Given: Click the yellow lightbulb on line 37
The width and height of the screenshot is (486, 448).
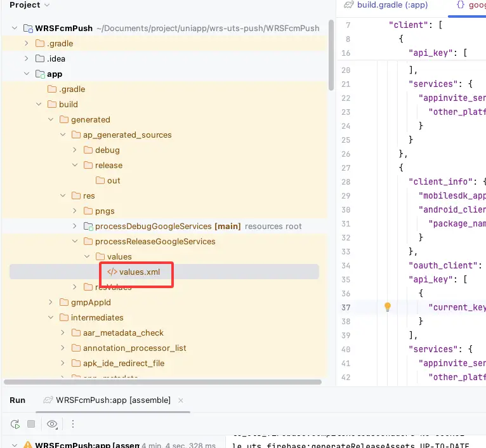Looking at the screenshot, I should tap(388, 307).
